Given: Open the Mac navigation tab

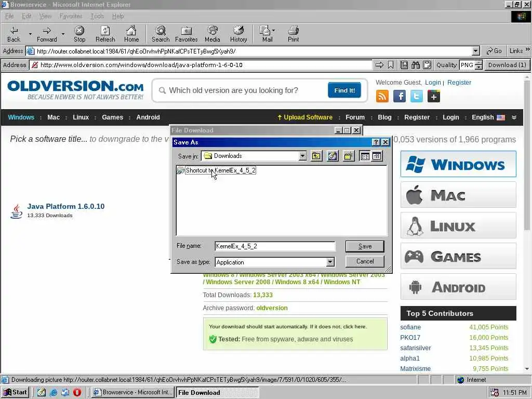Looking at the screenshot, I should point(54,117).
